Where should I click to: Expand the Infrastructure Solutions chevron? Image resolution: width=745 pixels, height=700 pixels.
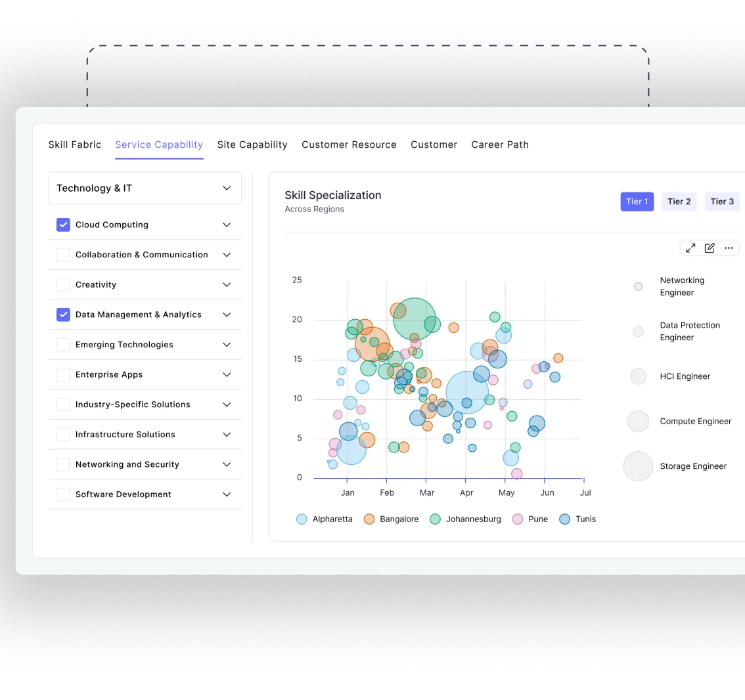click(227, 434)
